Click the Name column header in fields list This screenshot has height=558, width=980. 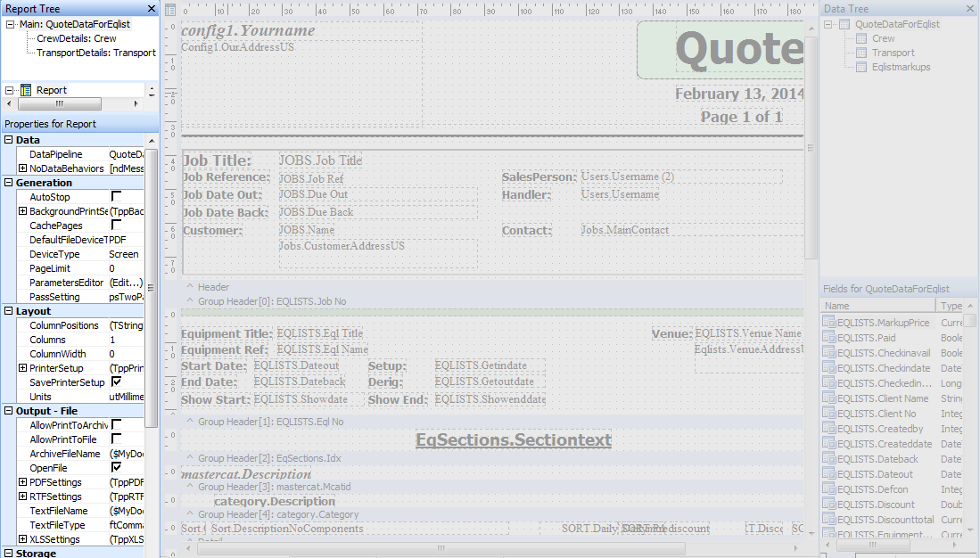[878, 306]
